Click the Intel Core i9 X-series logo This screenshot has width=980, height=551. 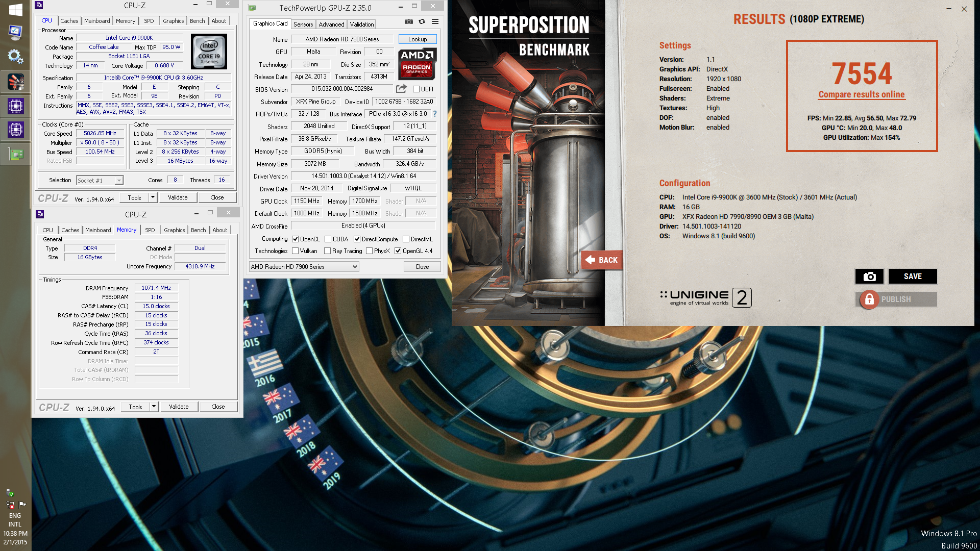point(209,52)
